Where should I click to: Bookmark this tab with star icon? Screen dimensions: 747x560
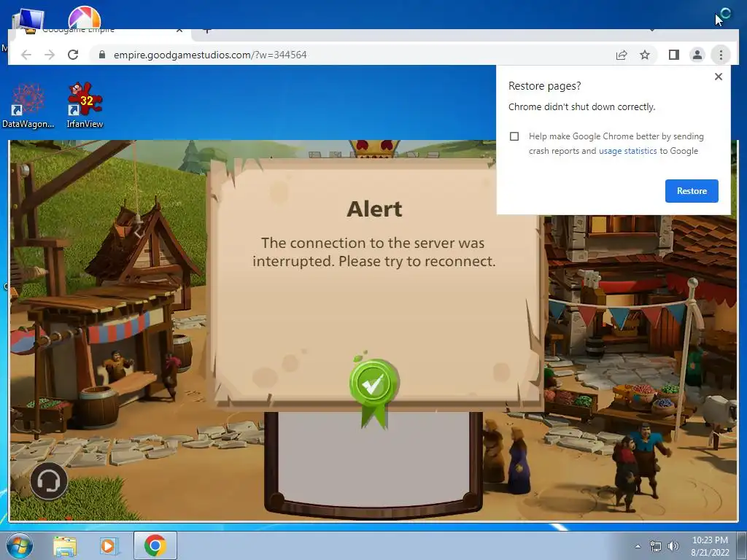[x=645, y=55]
